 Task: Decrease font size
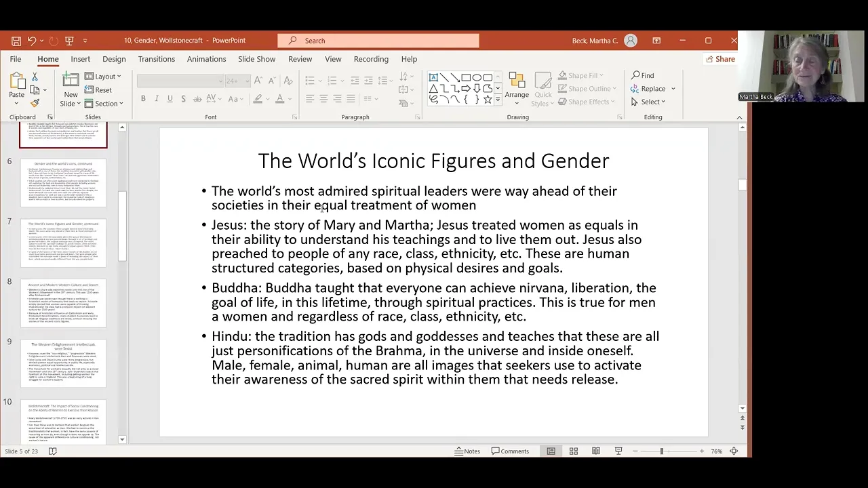[271, 81]
